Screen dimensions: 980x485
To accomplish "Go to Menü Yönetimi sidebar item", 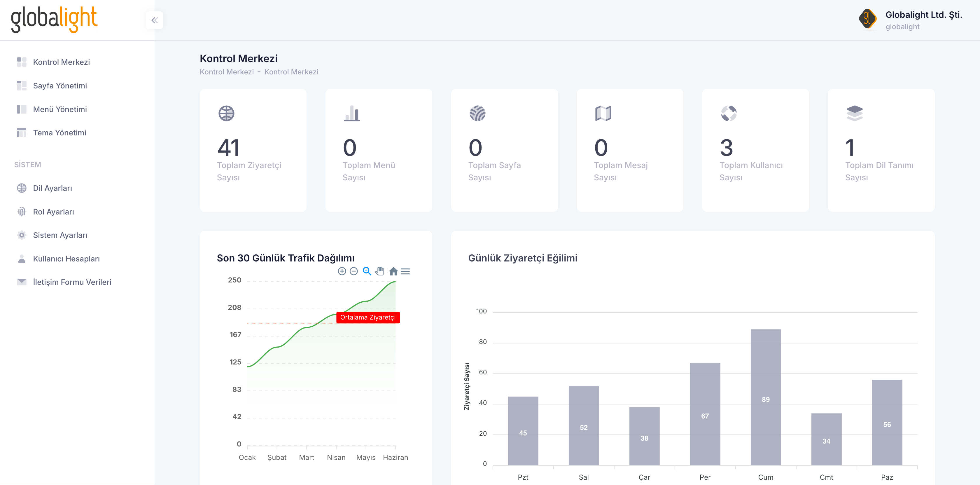I will [60, 109].
